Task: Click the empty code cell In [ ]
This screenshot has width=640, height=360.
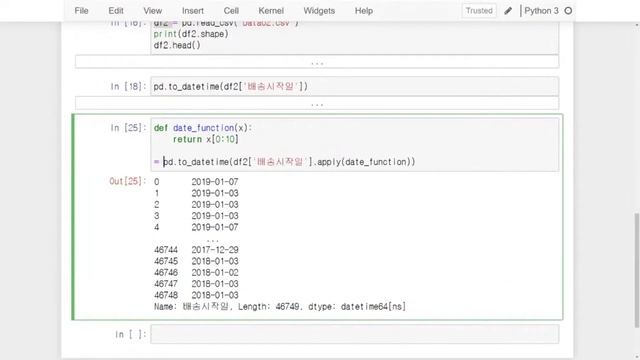Action: (x=354, y=334)
